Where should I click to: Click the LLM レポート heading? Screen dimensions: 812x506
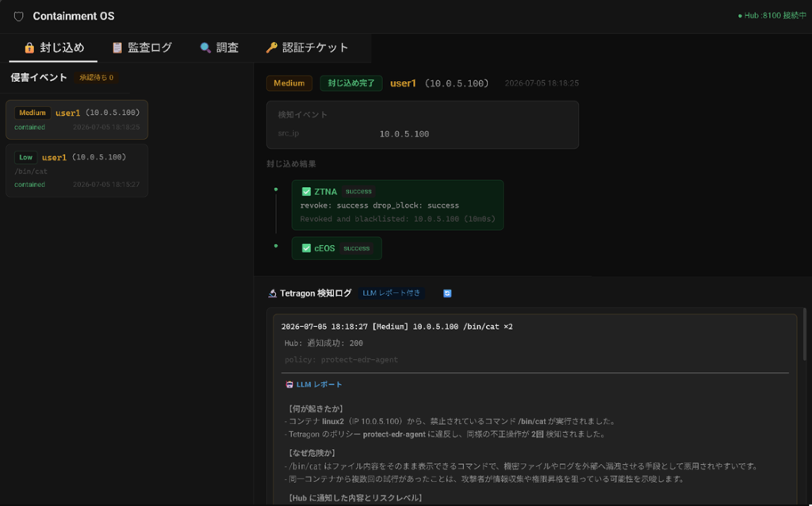coord(319,385)
